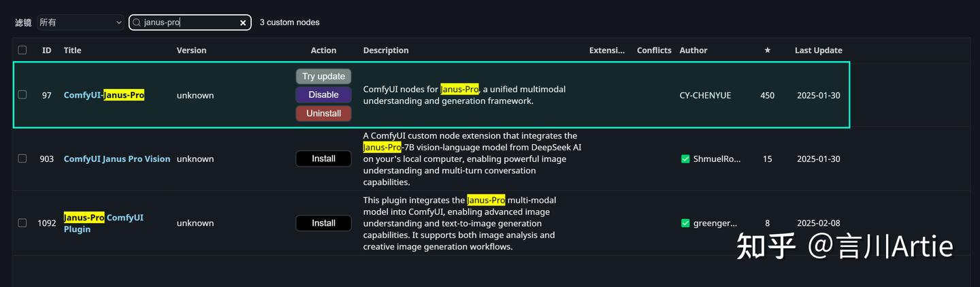Open the filter dropdown showing 所有
Image resolution: width=980 pixels, height=287 pixels.
pyautogui.click(x=81, y=22)
